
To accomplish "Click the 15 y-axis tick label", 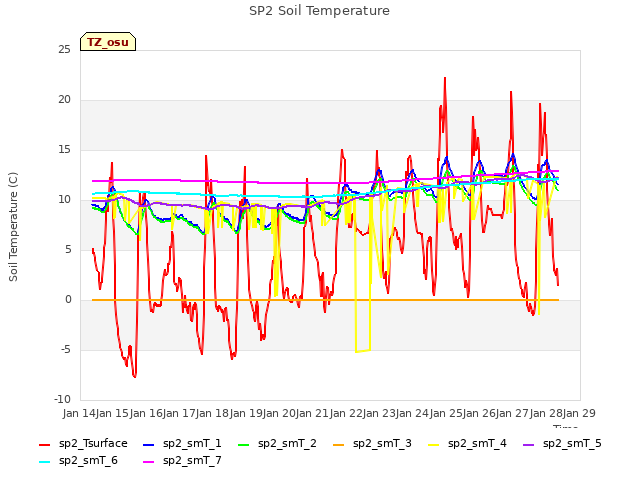I will pos(64,150).
